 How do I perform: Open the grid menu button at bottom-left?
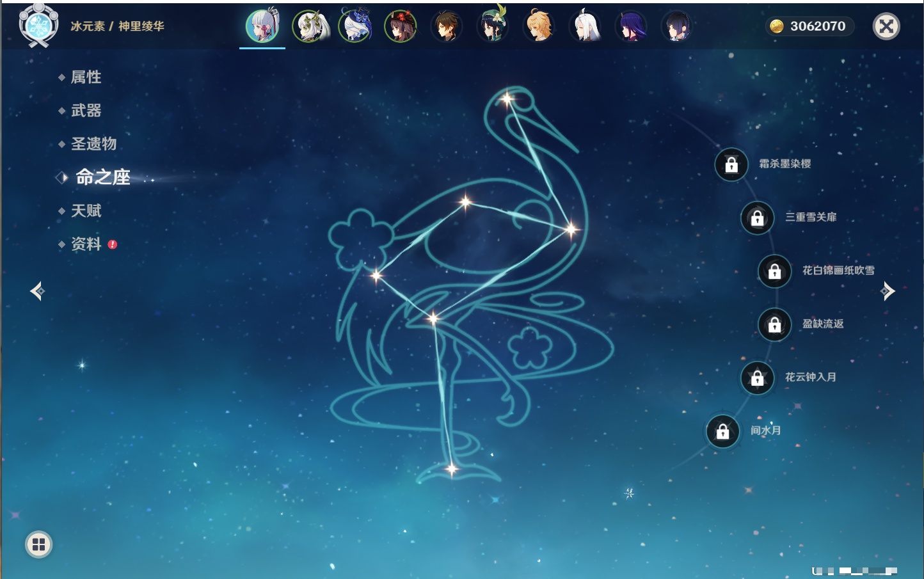tap(38, 544)
